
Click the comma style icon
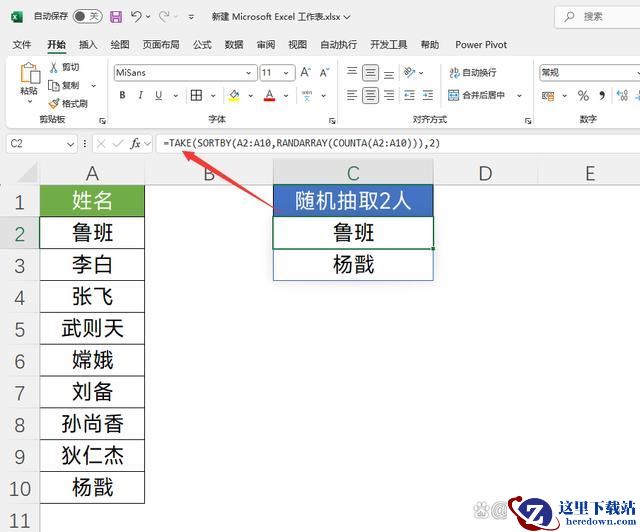pyautogui.click(x=602, y=96)
